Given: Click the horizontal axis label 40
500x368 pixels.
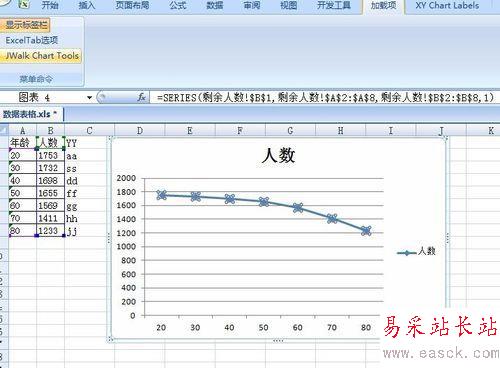Looking at the screenshot, I should pos(229,328).
